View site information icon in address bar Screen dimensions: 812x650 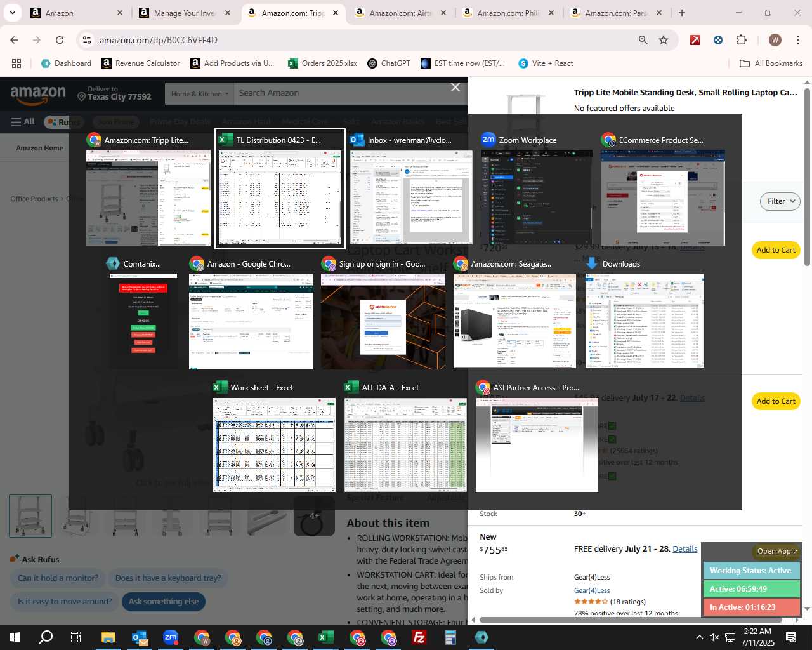coord(87,40)
